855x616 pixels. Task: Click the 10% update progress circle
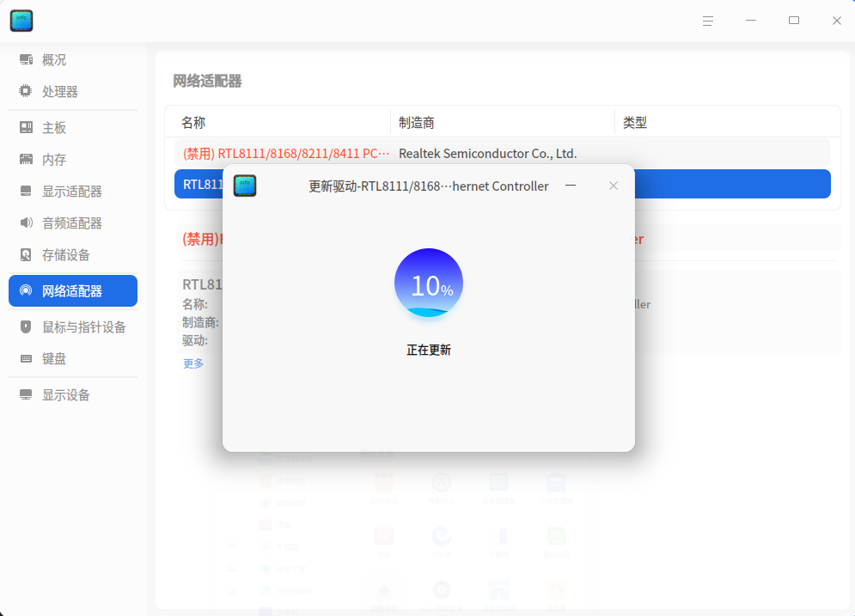coord(429,283)
